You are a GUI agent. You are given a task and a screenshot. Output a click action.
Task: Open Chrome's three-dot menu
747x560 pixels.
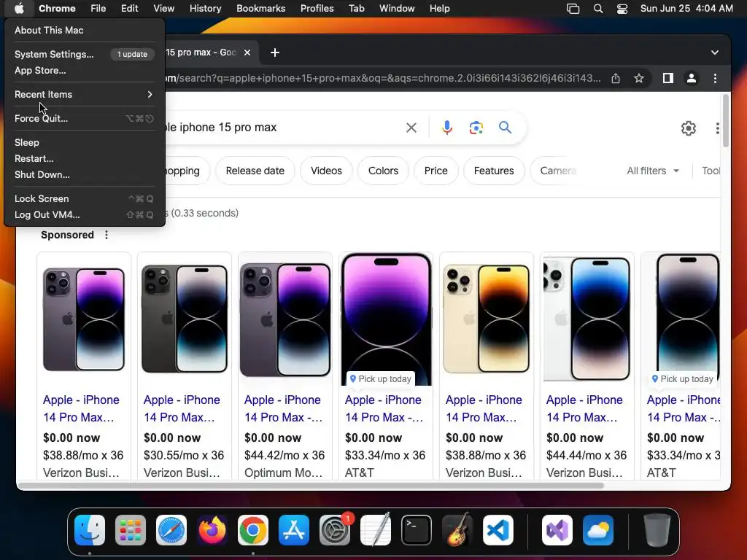coord(715,78)
